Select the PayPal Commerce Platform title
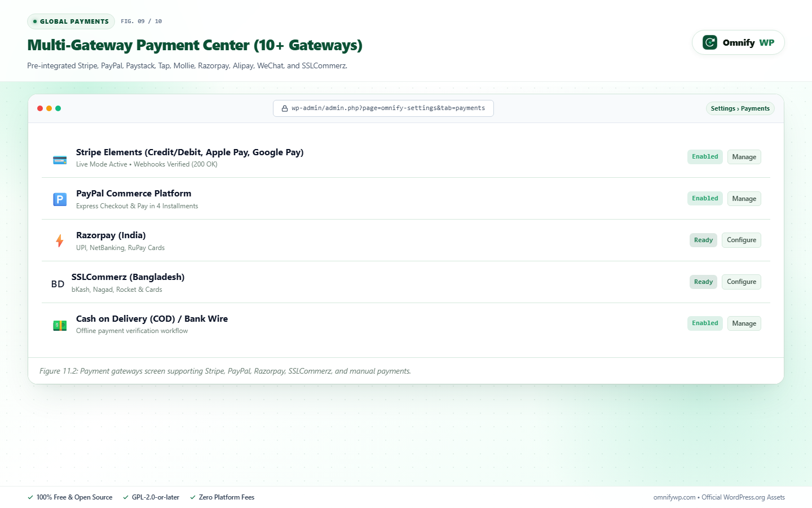This screenshot has height=508, width=812. coord(134,194)
